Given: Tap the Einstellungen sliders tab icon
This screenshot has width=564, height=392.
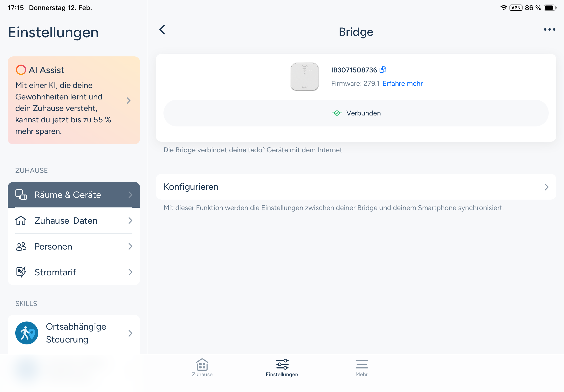Looking at the screenshot, I should click(282, 364).
